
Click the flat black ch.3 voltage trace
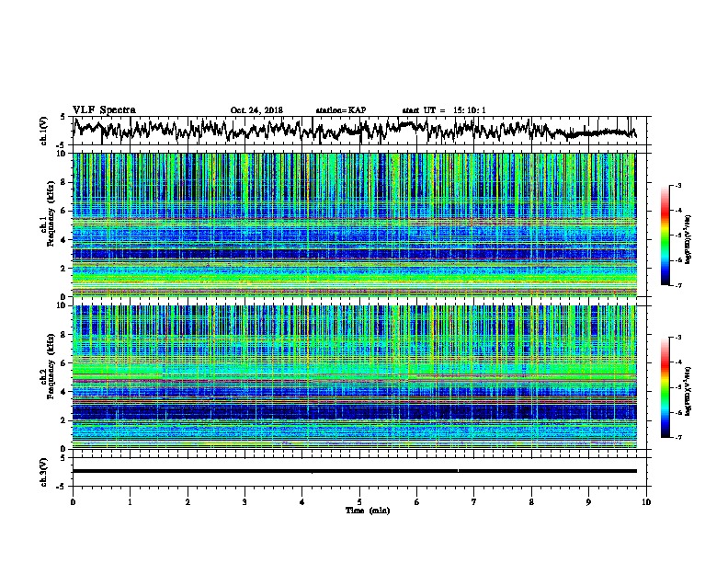tap(355, 471)
